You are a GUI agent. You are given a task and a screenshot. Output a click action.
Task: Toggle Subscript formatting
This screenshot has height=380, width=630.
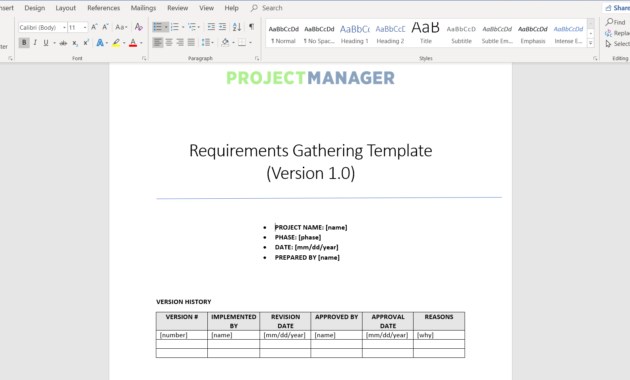click(75, 43)
